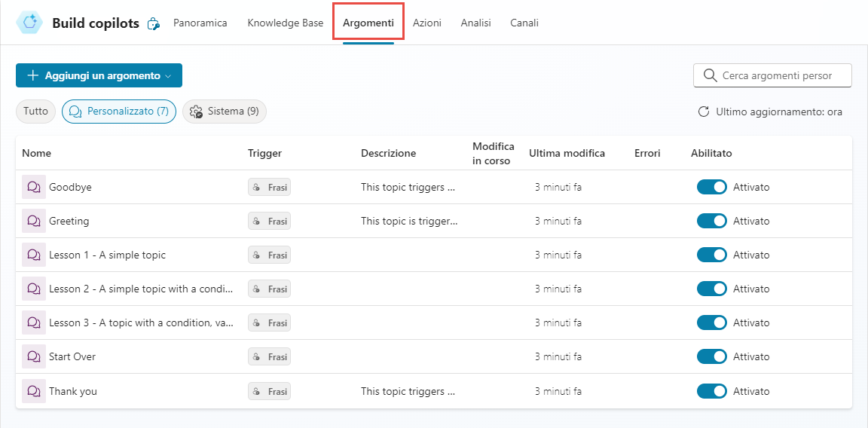Open Lesson 2 topic with a condition
Image resolution: width=868 pixels, height=428 pixels.
pos(141,289)
